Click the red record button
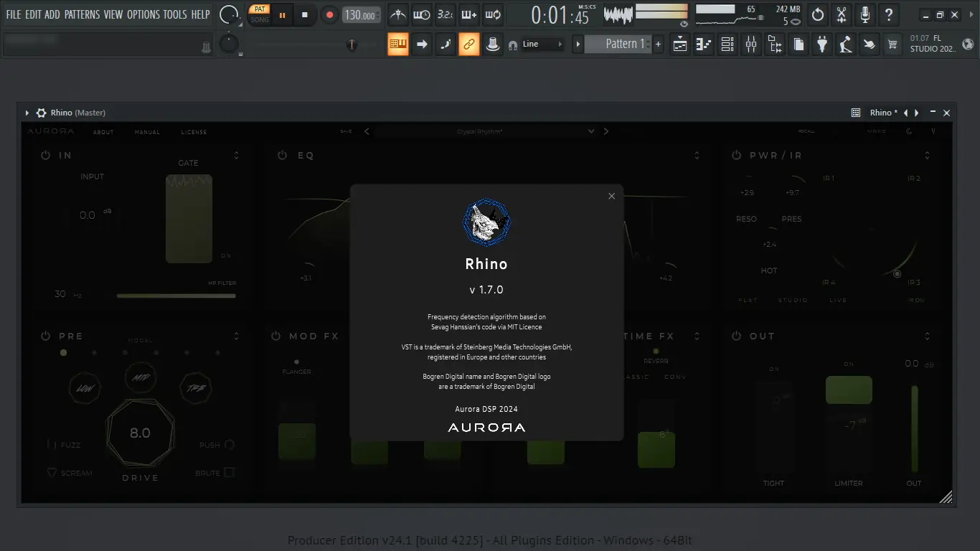This screenshot has width=980, height=551. coord(330,14)
